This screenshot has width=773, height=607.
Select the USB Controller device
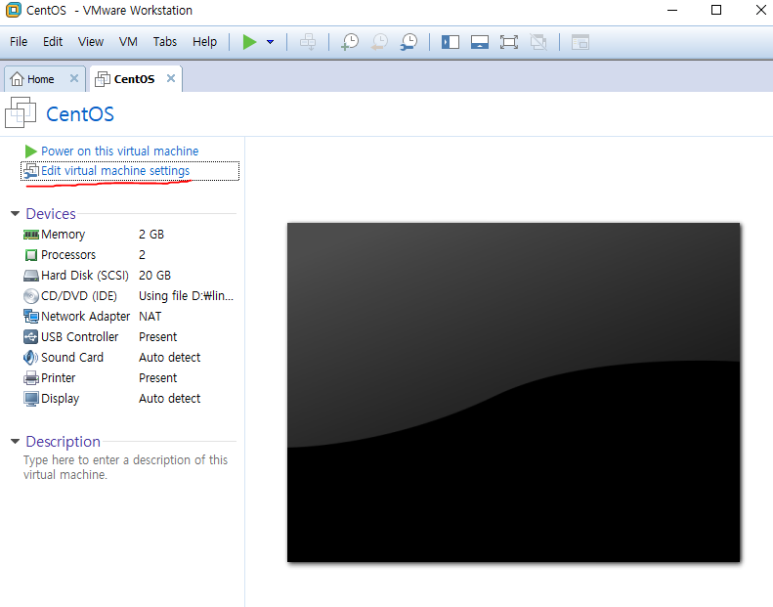(x=128, y=337)
